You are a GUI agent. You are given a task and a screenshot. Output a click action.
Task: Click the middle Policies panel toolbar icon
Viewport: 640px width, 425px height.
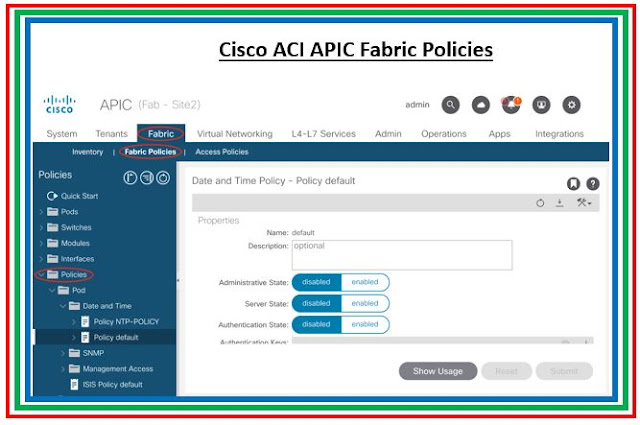(x=147, y=178)
